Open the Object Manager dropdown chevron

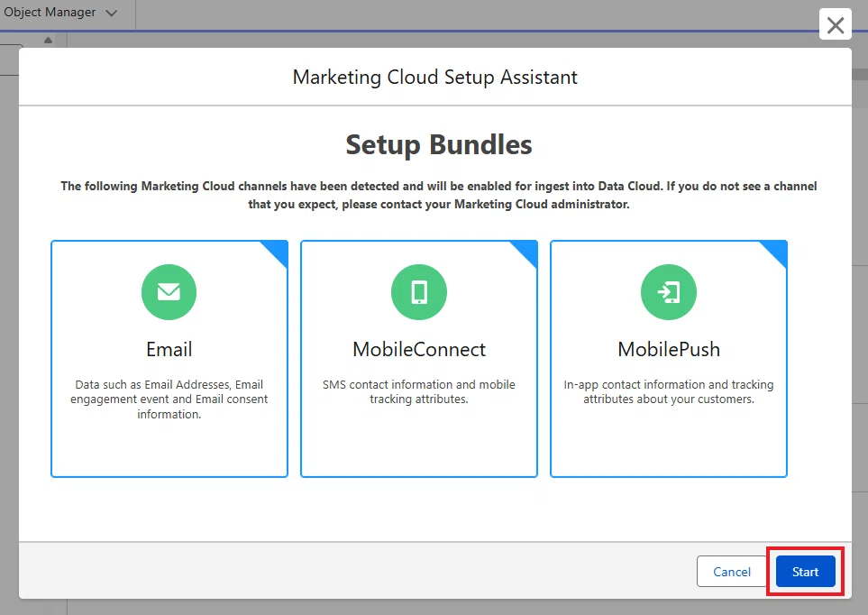[111, 13]
